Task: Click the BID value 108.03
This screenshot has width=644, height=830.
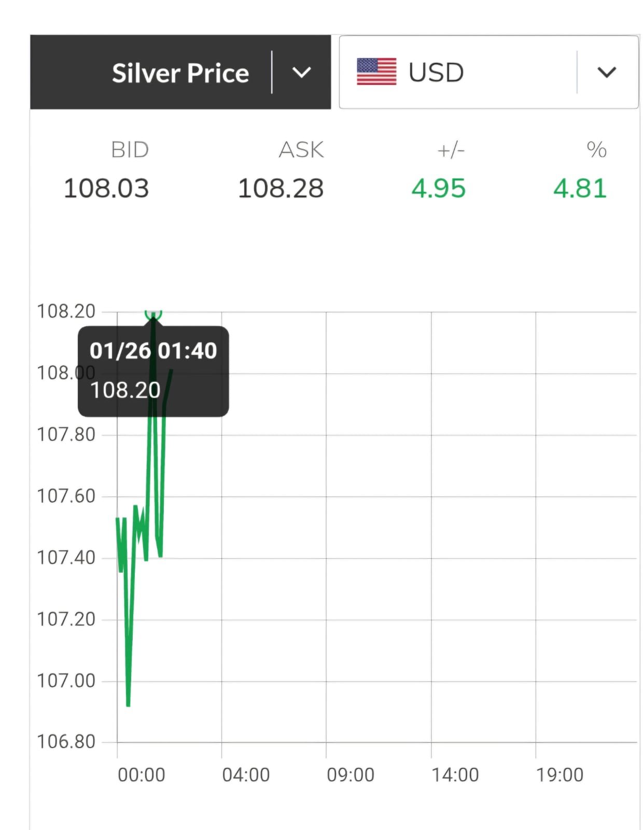Action: coord(106,188)
